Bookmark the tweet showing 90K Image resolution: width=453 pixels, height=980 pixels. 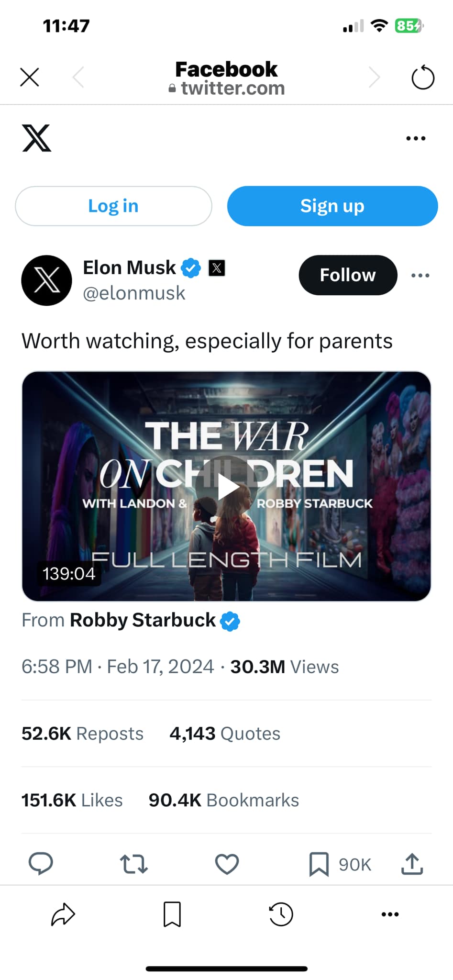(x=319, y=864)
